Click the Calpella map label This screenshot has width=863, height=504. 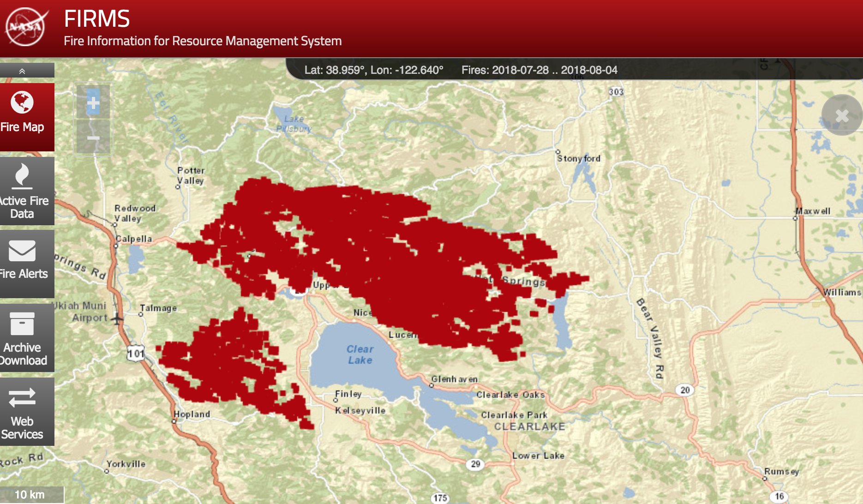tap(134, 239)
